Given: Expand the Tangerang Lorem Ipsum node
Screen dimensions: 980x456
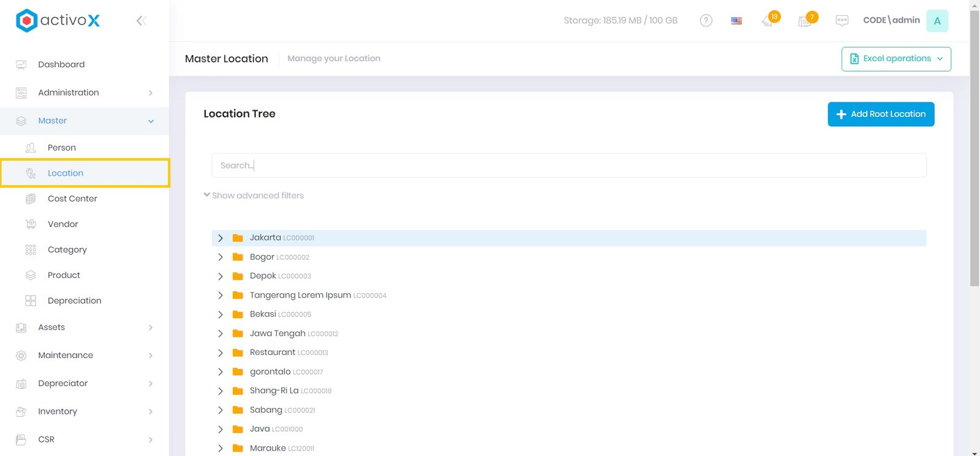Looking at the screenshot, I should 221,295.
